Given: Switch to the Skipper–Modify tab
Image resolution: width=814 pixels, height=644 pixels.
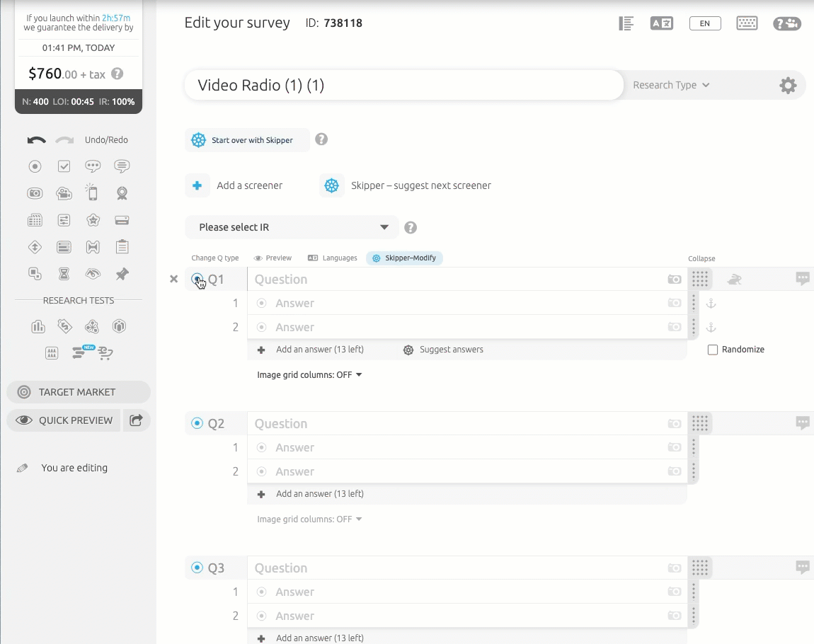Looking at the screenshot, I should coord(404,258).
